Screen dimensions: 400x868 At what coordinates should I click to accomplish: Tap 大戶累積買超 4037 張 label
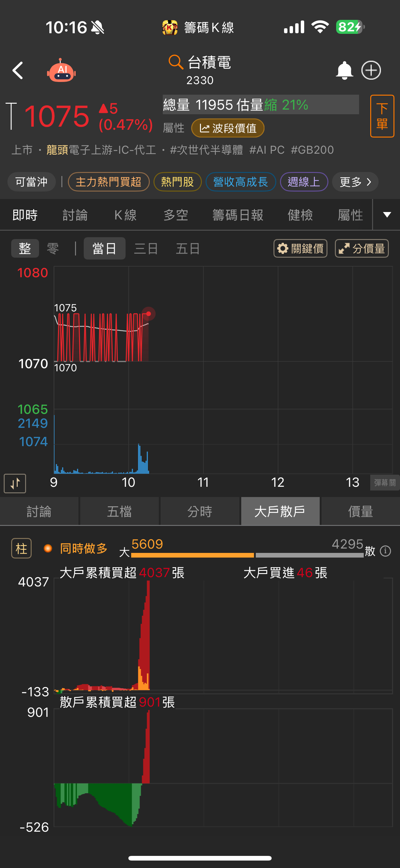coord(122,572)
